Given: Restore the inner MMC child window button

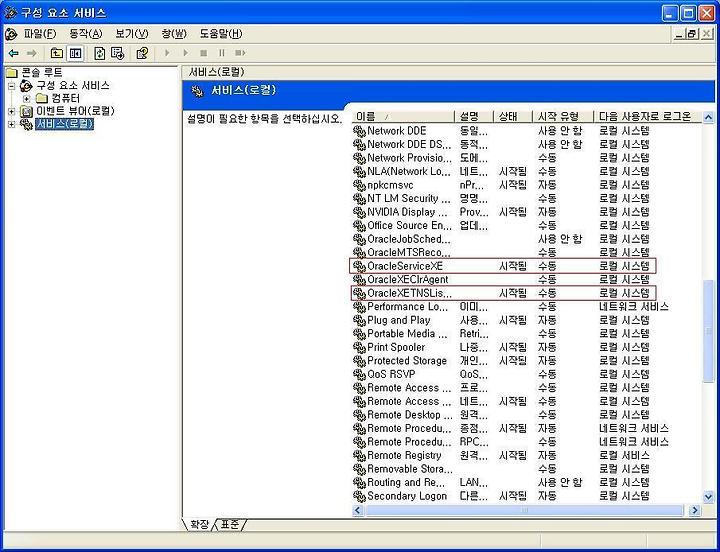Looking at the screenshot, I should click(693, 34).
